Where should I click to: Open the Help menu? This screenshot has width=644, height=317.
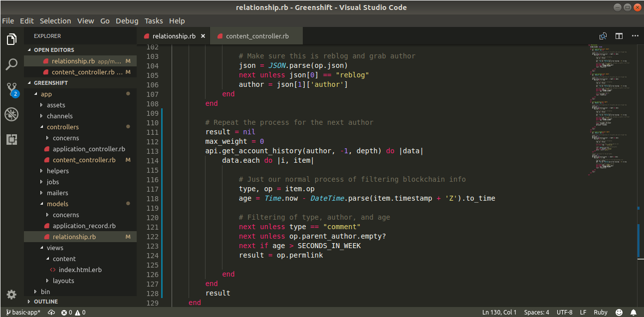click(177, 21)
